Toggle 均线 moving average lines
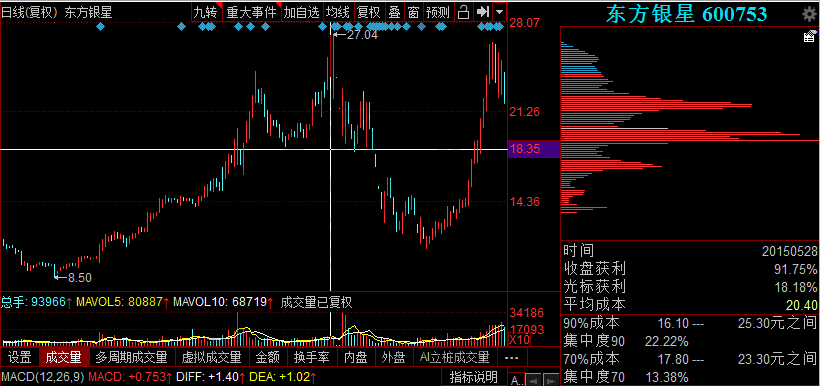This screenshot has height=386, width=820. 338,12
